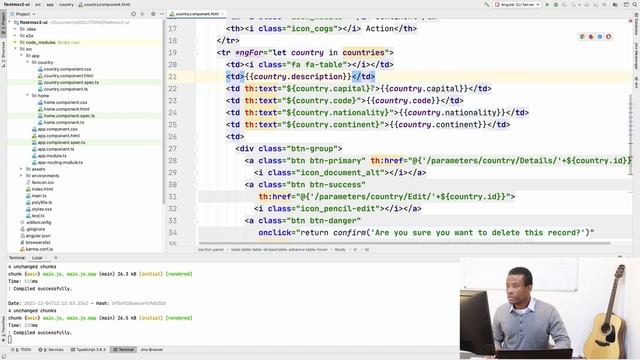This screenshot has height=360, width=640.
Task: Select the country.component.html editor tab
Action: coord(197,14)
